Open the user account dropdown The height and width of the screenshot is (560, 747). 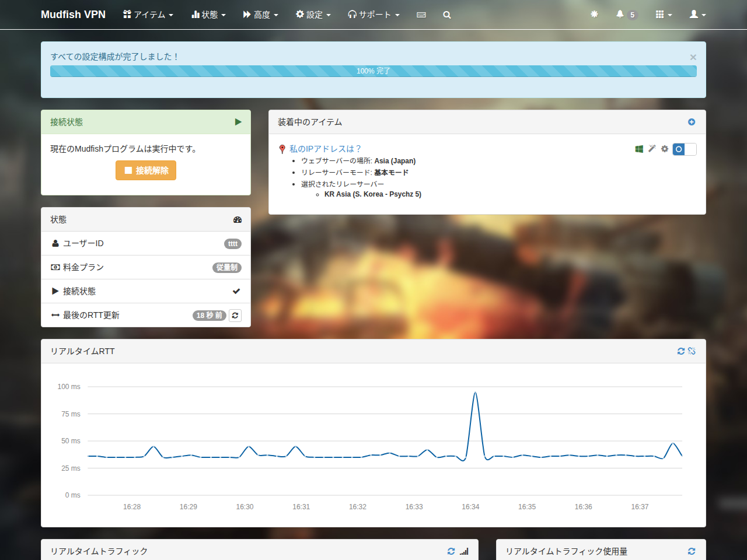click(697, 15)
